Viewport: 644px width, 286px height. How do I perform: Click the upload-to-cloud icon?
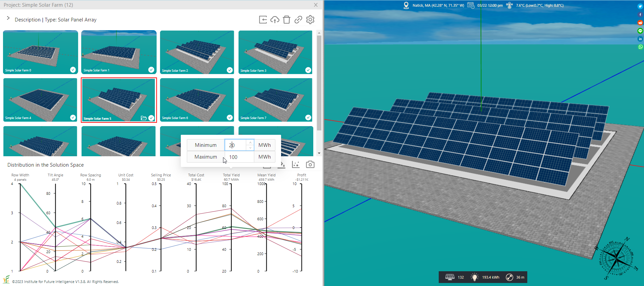point(275,20)
